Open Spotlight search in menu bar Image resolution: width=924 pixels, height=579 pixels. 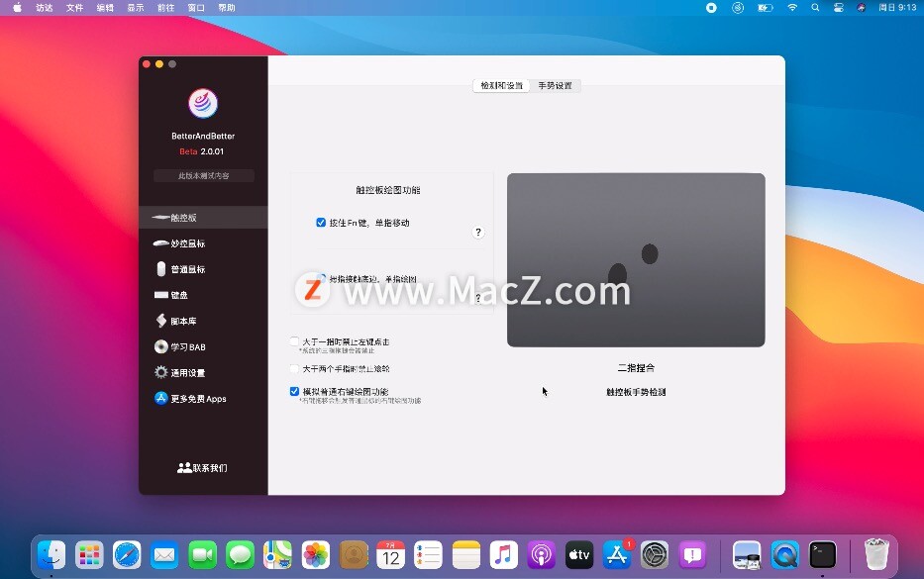tap(816, 8)
